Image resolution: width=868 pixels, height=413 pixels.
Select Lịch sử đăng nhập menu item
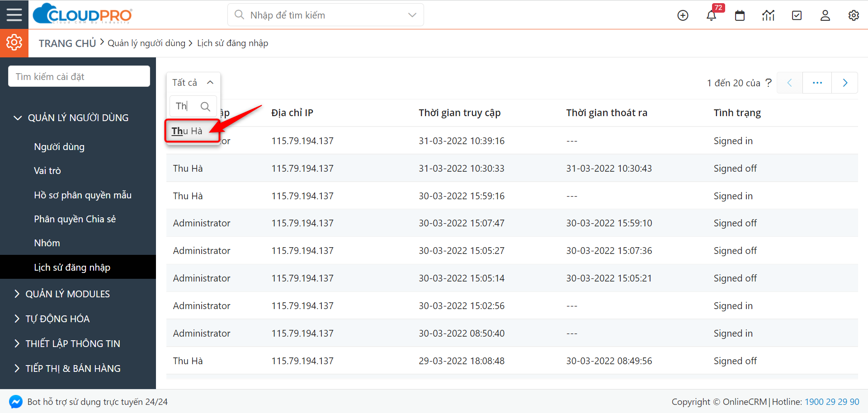[x=78, y=267]
